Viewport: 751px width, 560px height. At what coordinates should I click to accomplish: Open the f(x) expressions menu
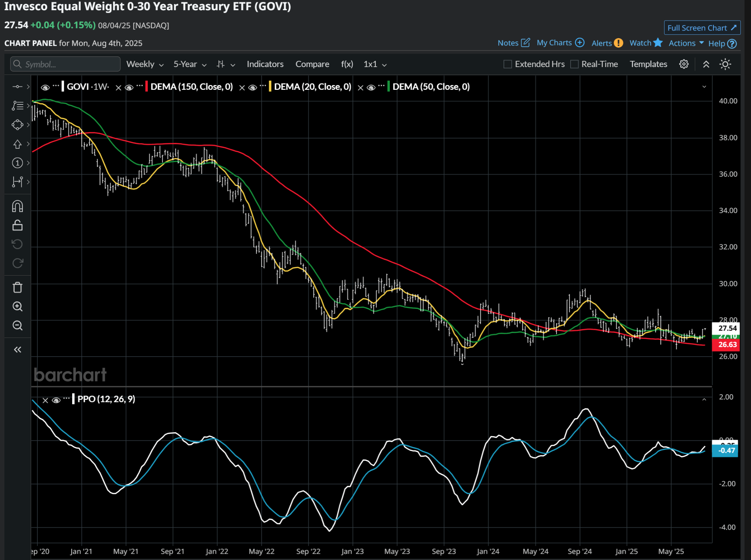[347, 64]
